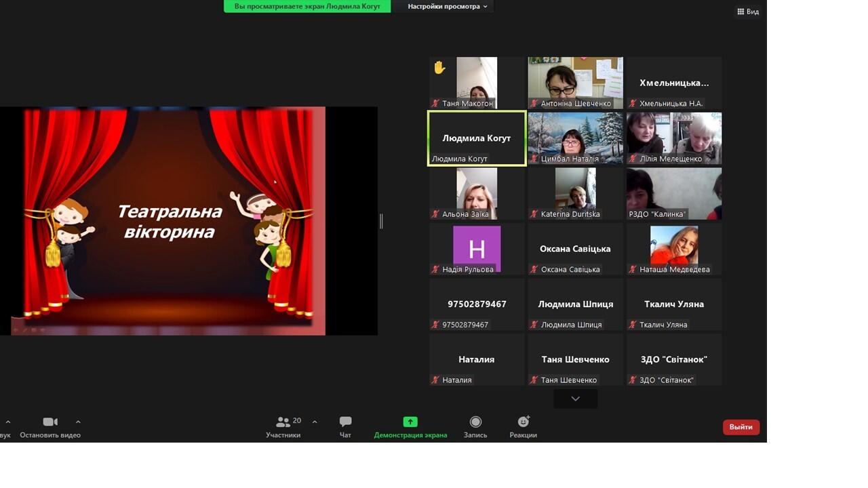Select Цимбал Наталія video thumbnail
Screen dimensions: 868x488
(x=575, y=138)
